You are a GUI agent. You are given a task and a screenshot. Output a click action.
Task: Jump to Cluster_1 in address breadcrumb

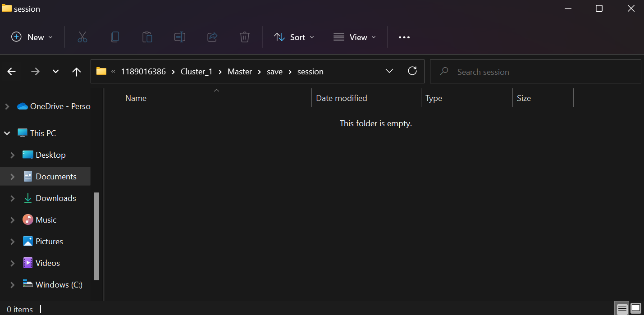point(196,72)
